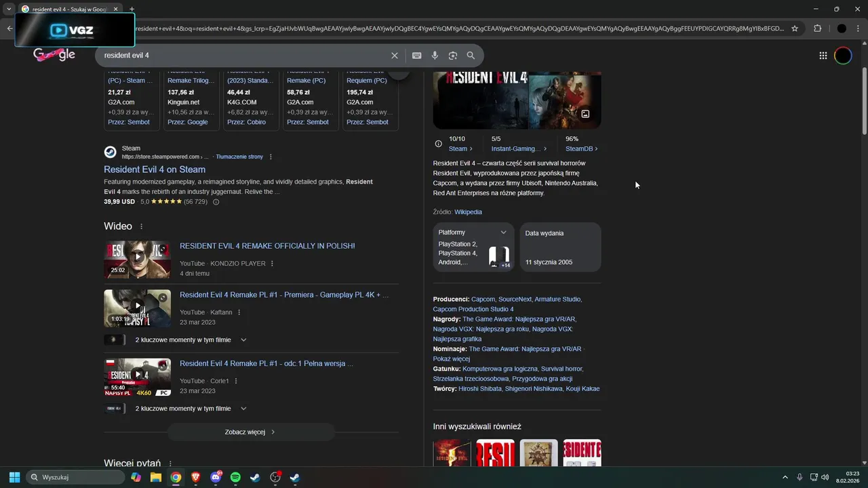Screen dimensions: 868x488
Task: Start a voice search with the microphone
Action: (435, 56)
